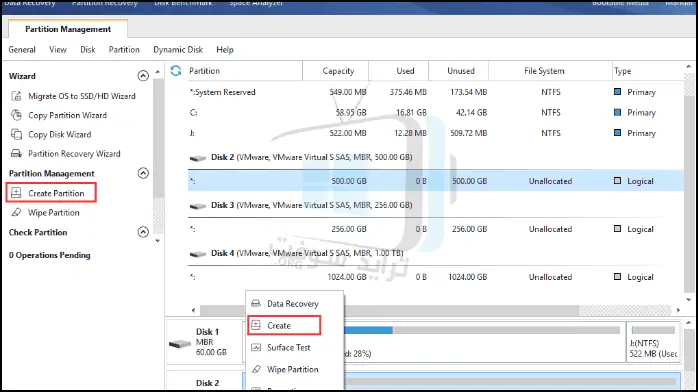Collapse the Wizard section
The width and height of the screenshot is (698, 392).
point(143,76)
